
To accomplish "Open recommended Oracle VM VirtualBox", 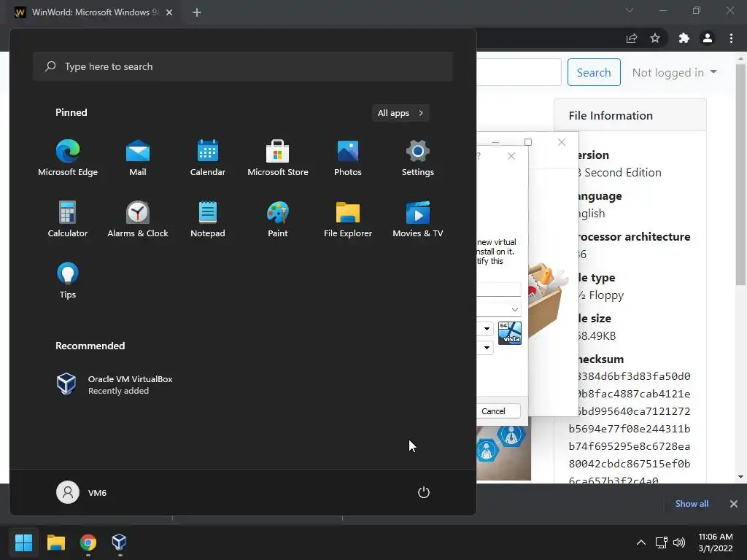I will pyautogui.click(x=115, y=384).
